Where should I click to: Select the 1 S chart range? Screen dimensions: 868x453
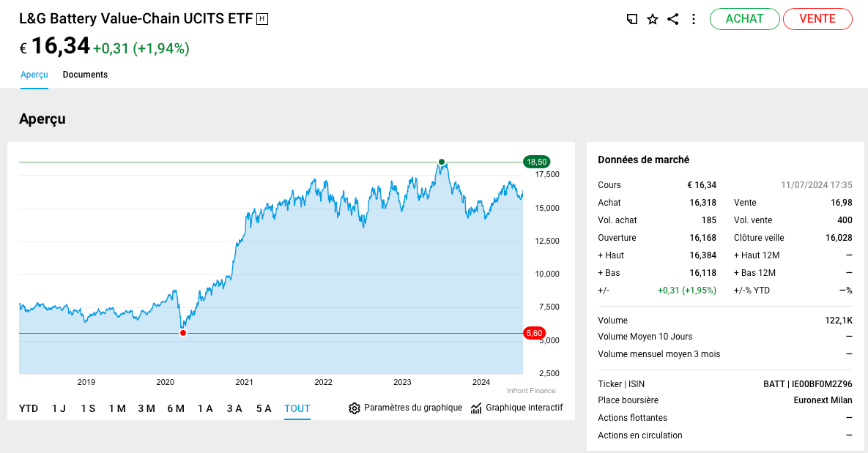(88, 409)
